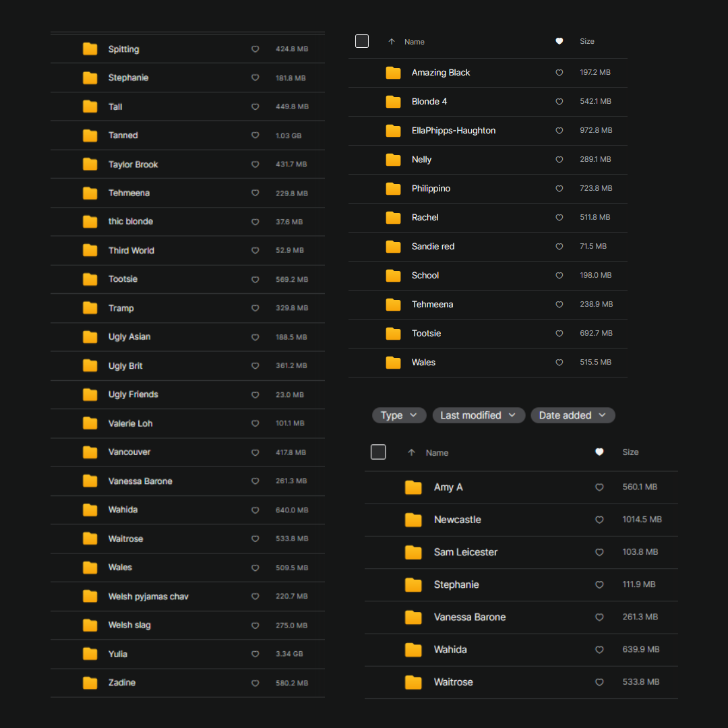Sort by the Name column above Amy A
728x728 pixels.
437,453
